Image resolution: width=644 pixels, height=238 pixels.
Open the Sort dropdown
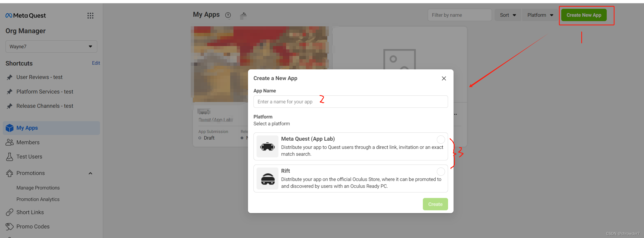click(x=508, y=15)
